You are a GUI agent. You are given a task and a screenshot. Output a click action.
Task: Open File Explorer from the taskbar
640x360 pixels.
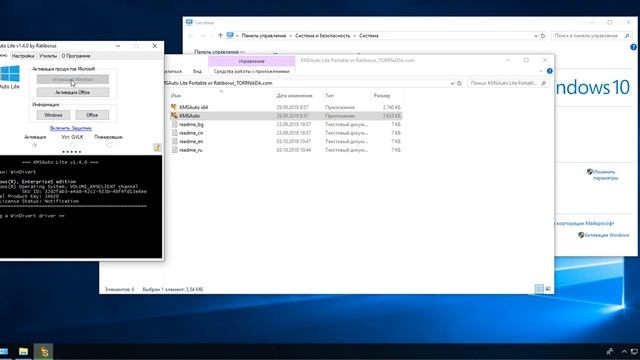(23, 351)
